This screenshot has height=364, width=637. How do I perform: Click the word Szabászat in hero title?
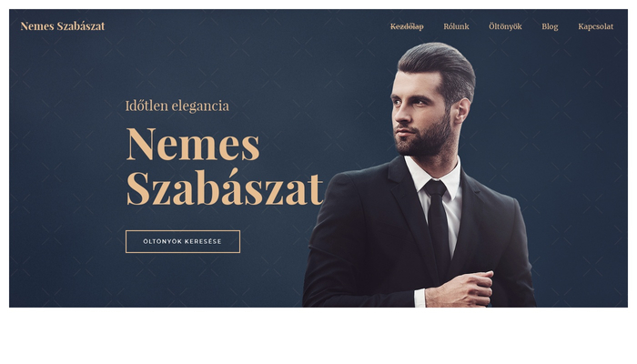225,187
